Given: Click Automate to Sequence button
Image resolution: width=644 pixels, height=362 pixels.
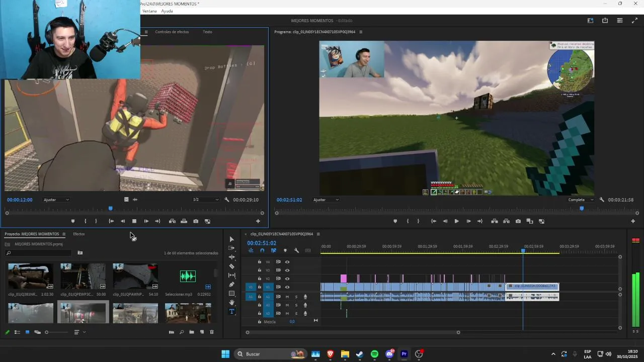Looking at the screenshot, I should point(172,332).
